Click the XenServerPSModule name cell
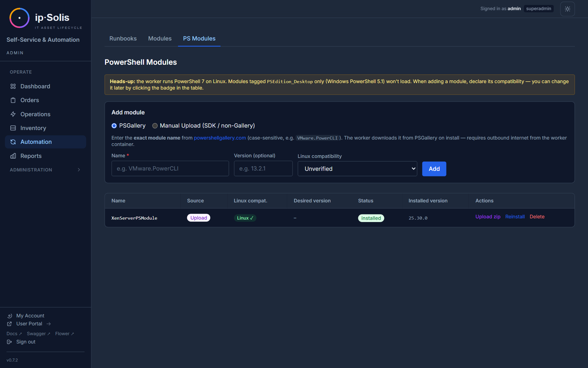 [134, 218]
